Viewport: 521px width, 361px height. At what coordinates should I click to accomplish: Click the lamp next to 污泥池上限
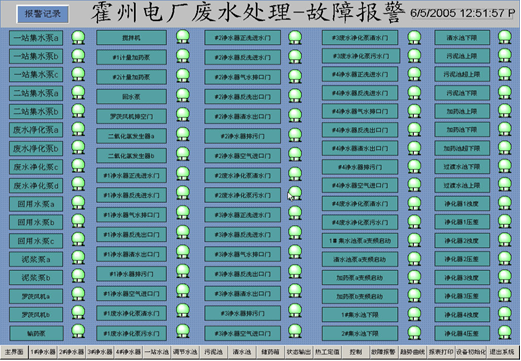point(505,56)
